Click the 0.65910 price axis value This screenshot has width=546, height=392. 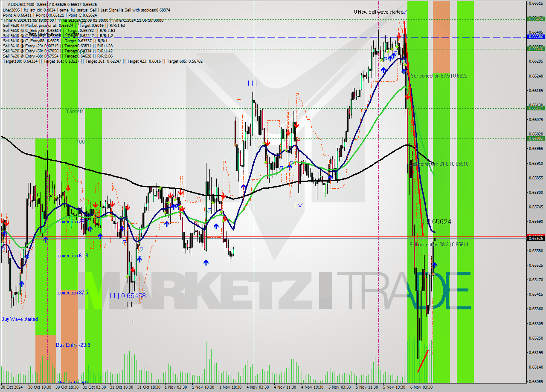[535, 163]
